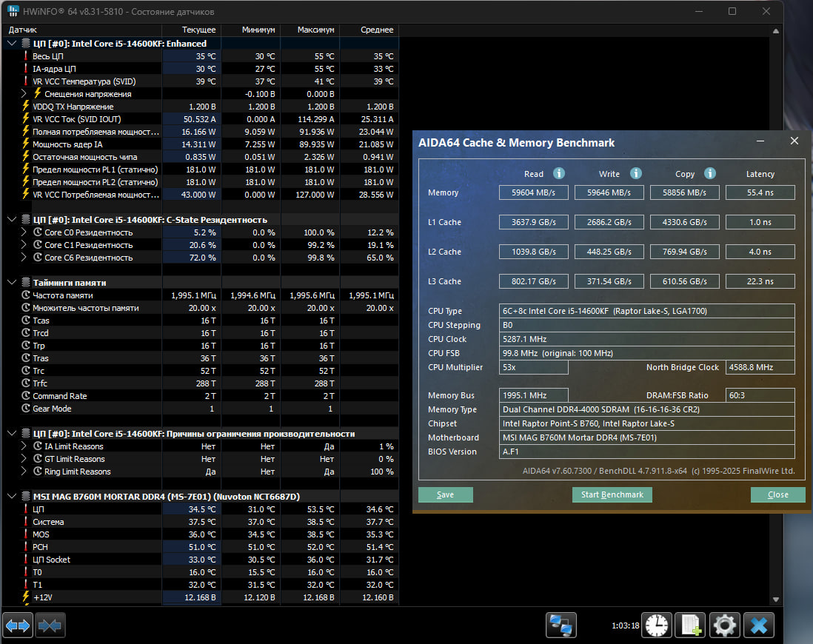813x644 pixels.
Task: Click thermometer icon next to PCH
Action: (25, 546)
